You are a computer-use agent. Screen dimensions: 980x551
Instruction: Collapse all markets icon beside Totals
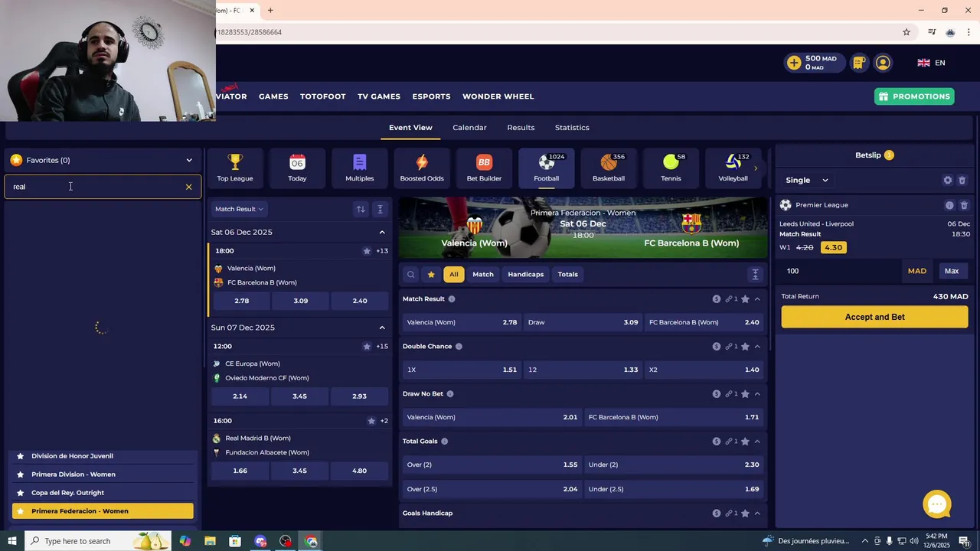[x=755, y=274]
